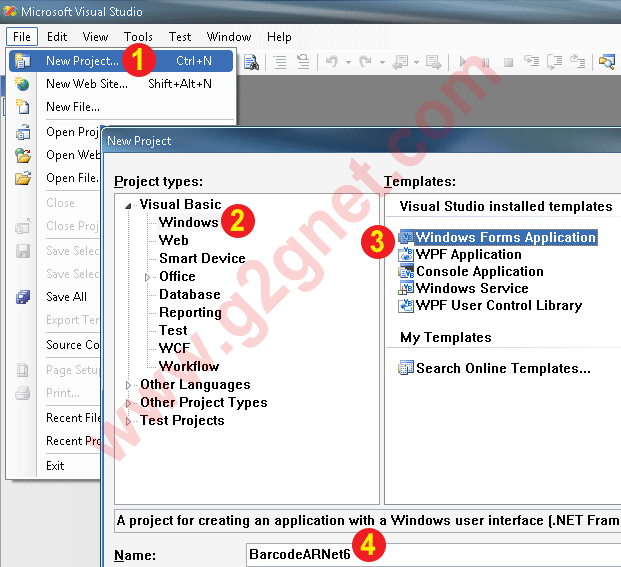Viewport: 621px width, 567px height.
Task: Select Windows Service template
Action: tap(472, 288)
